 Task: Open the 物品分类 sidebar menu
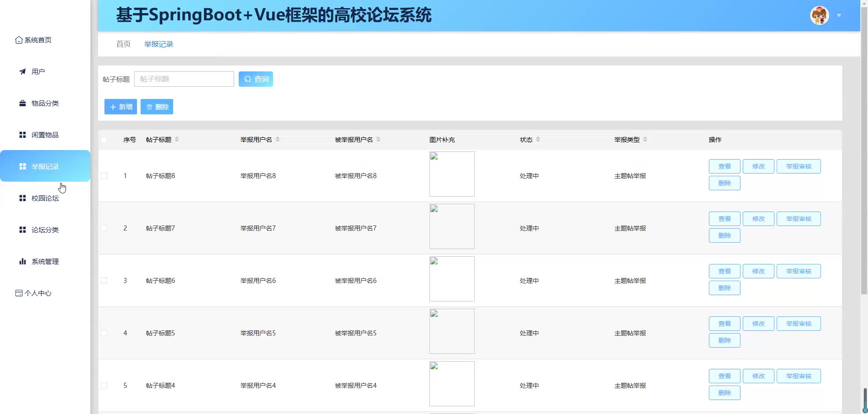pyautogui.click(x=45, y=103)
